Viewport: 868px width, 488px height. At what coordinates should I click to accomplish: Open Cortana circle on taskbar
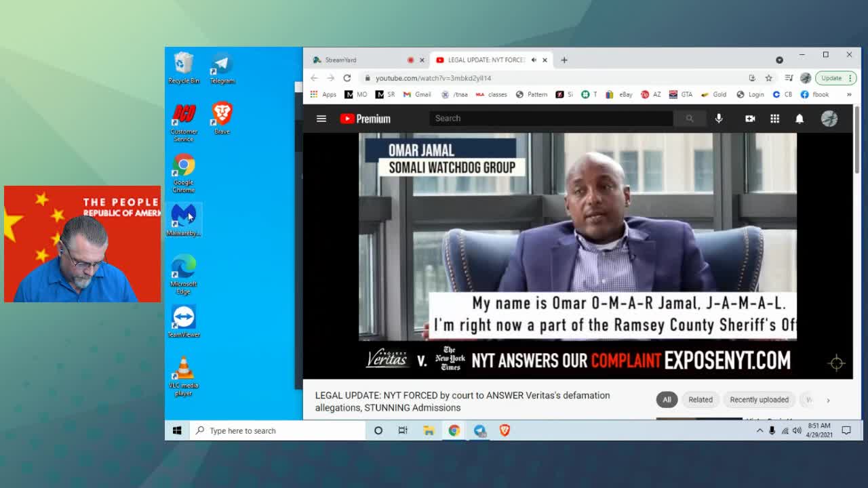(378, 430)
